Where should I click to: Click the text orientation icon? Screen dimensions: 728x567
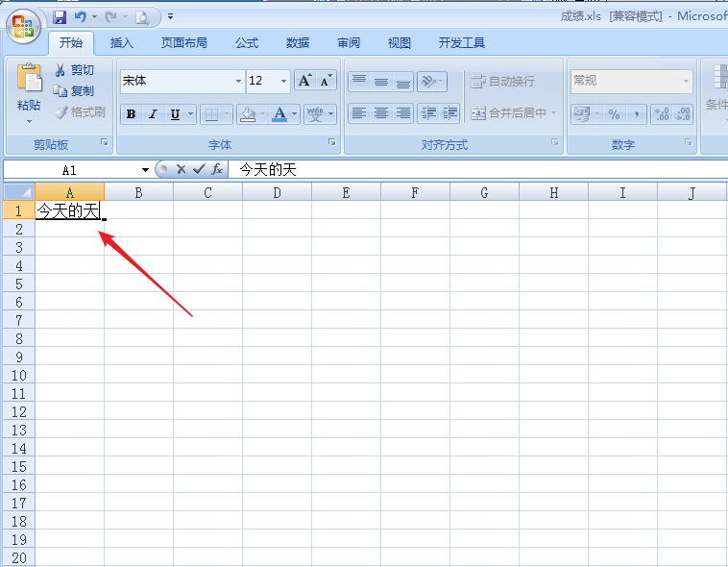(428, 82)
